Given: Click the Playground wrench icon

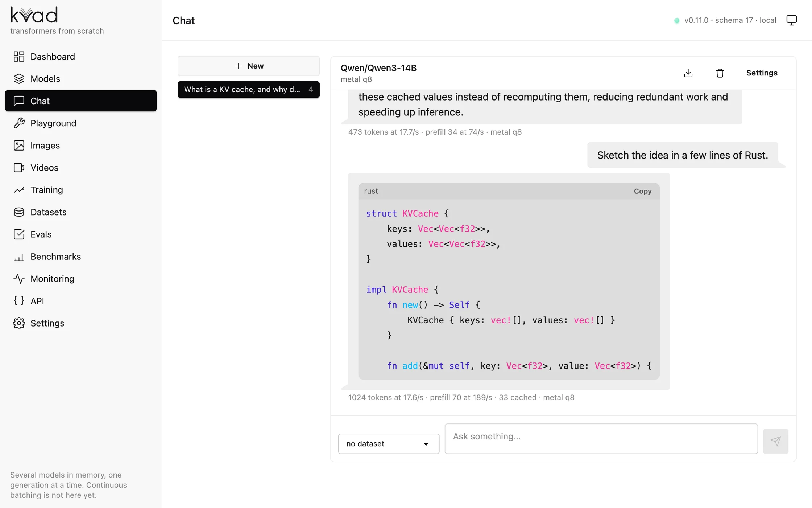Looking at the screenshot, I should tap(19, 123).
